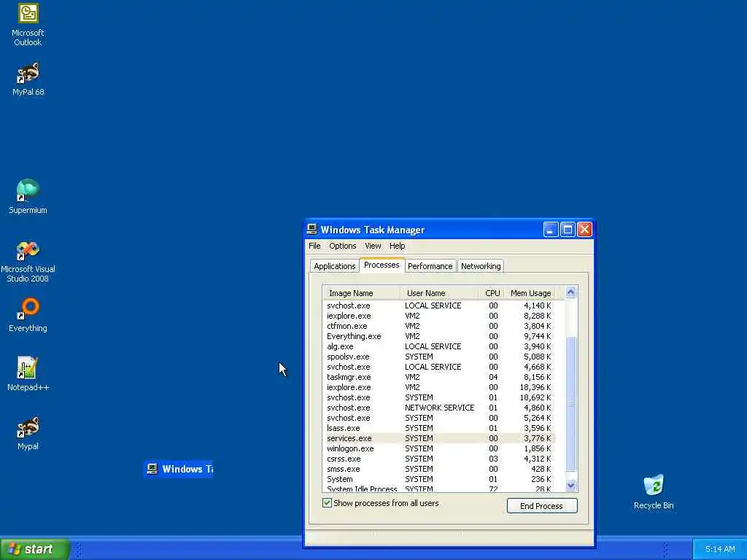Screen dimensions: 747x560
Task: Open the View menu in Task Manager
Action: [373, 246]
